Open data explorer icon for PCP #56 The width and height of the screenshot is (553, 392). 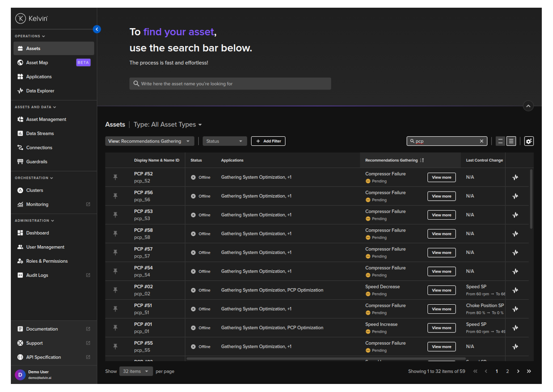click(x=515, y=196)
